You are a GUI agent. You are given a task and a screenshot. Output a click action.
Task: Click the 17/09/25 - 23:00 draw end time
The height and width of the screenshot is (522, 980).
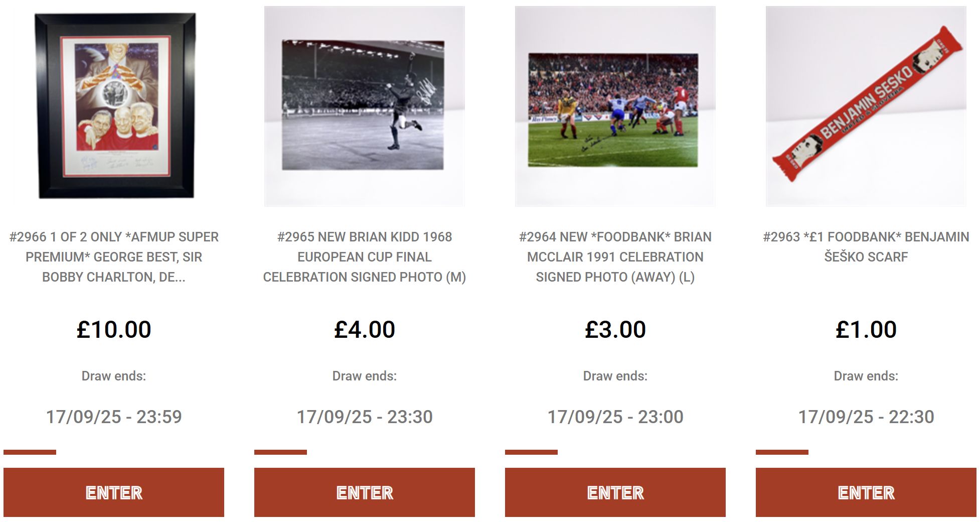click(615, 417)
